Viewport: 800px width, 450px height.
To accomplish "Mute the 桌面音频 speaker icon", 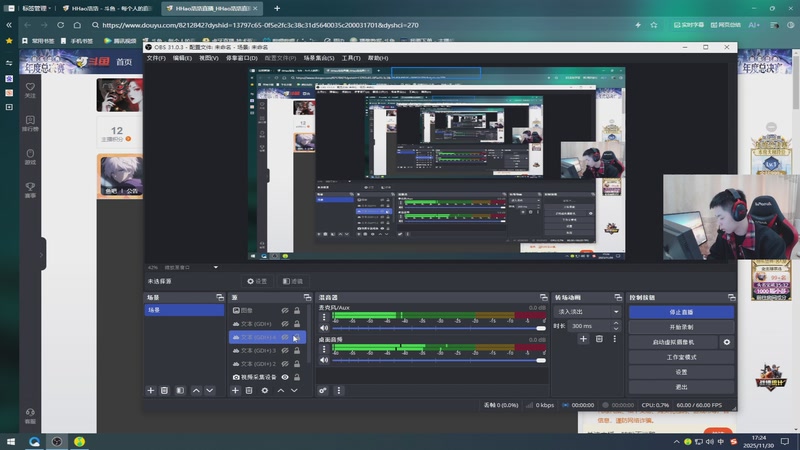I will [x=324, y=360].
